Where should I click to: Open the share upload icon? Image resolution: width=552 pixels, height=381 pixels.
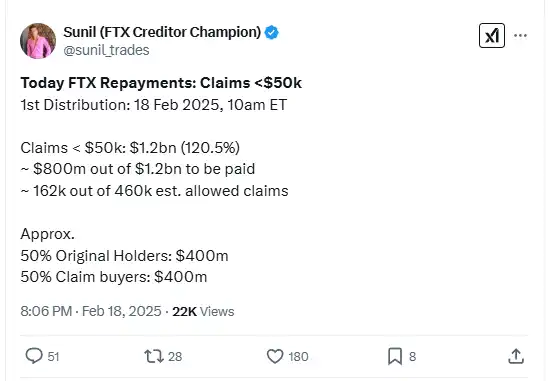point(516,356)
